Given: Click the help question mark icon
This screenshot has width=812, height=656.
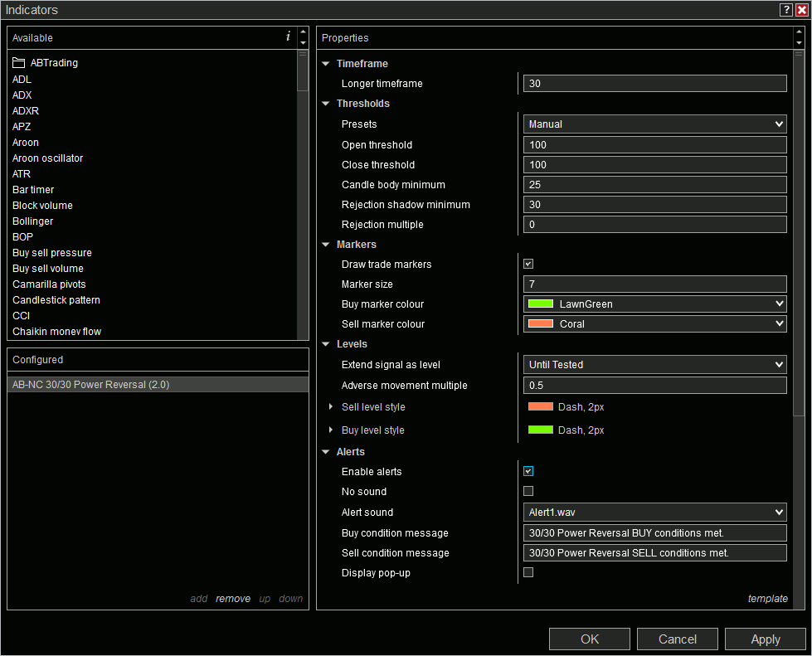Looking at the screenshot, I should [785, 10].
